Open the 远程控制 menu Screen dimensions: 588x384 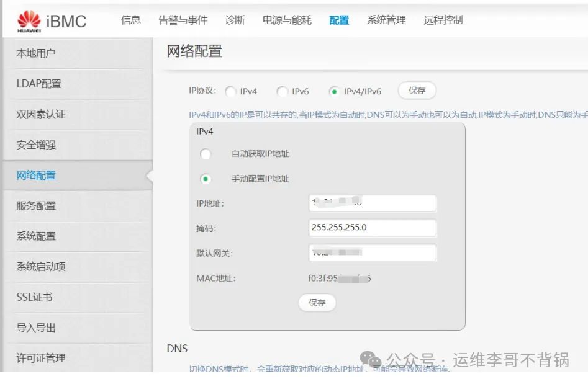coord(443,20)
